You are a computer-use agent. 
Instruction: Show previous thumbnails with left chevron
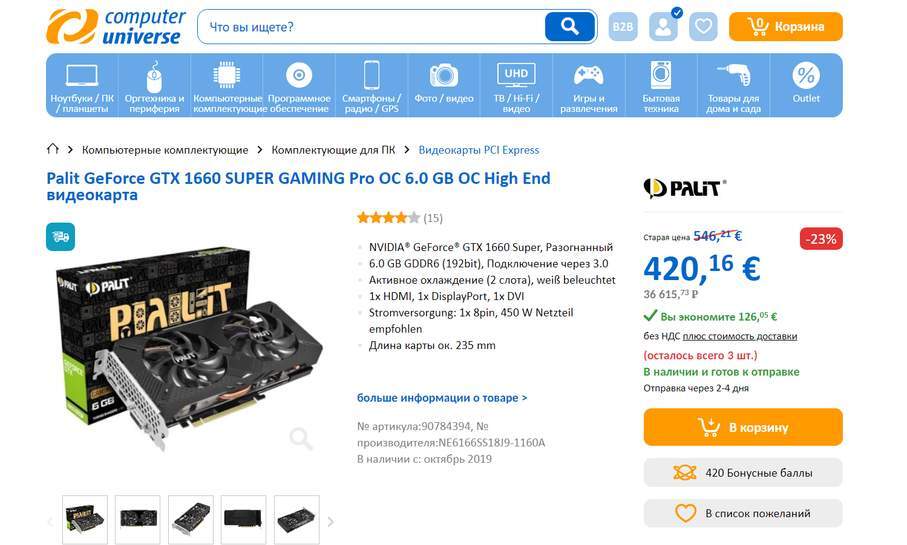click(x=50, y=522)
